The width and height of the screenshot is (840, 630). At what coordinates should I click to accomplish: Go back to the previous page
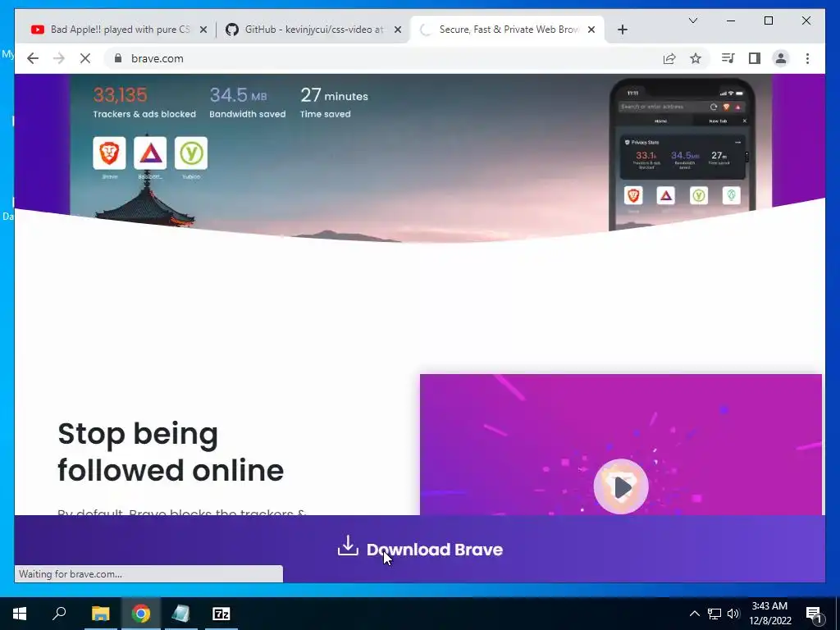pos(33,58)
